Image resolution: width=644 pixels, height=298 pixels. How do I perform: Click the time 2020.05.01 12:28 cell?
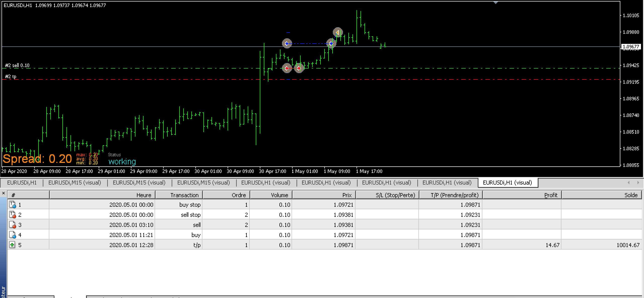coord(102,245)
